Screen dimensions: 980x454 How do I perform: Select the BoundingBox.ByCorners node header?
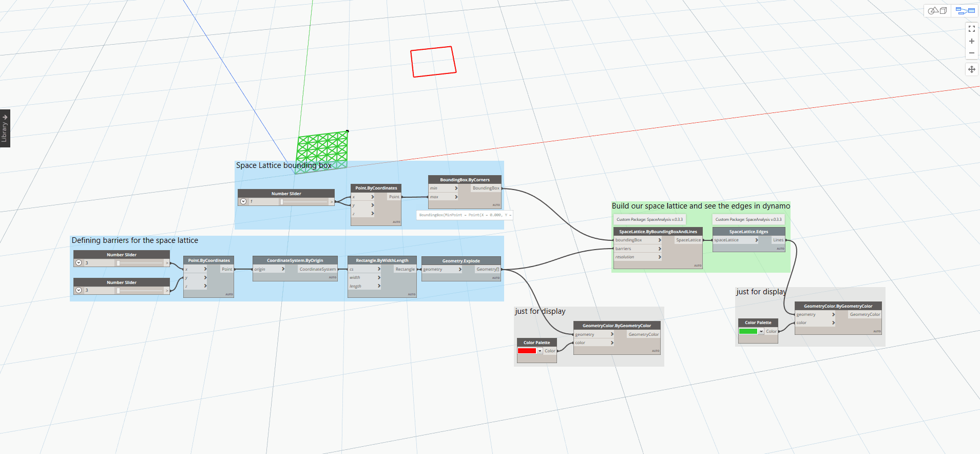click(x=465, y=180)
